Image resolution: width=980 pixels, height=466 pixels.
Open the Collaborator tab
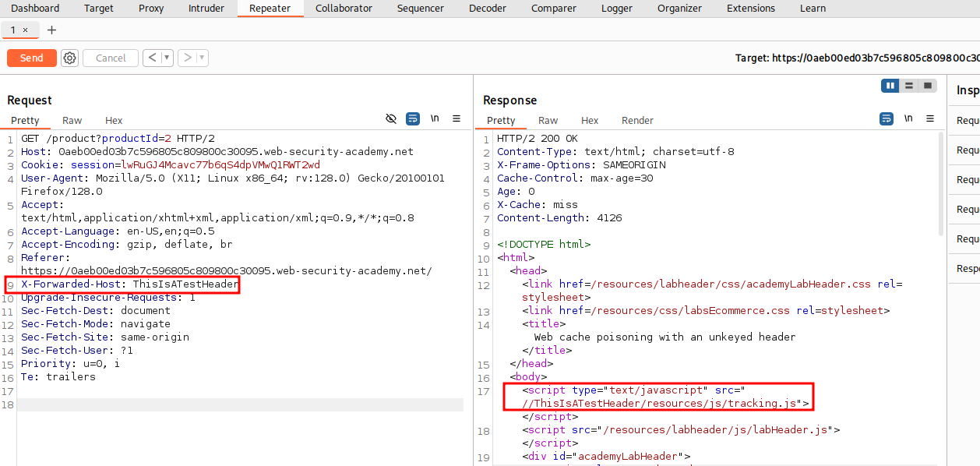(x=344, y=9)
